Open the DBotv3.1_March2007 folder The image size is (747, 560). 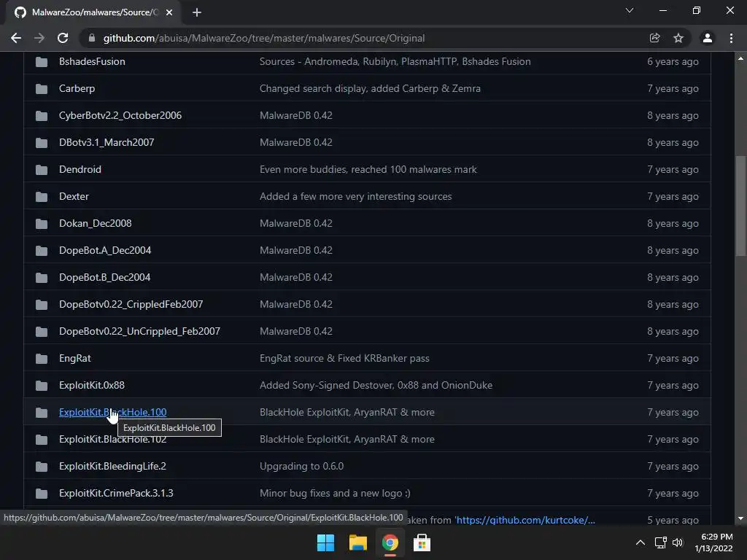click(x=107, y=142)
